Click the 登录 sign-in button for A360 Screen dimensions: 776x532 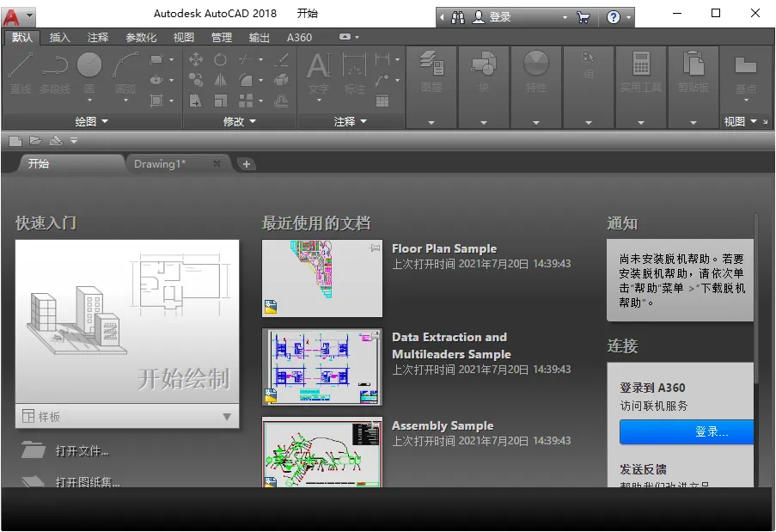click(x=685, y=432)
